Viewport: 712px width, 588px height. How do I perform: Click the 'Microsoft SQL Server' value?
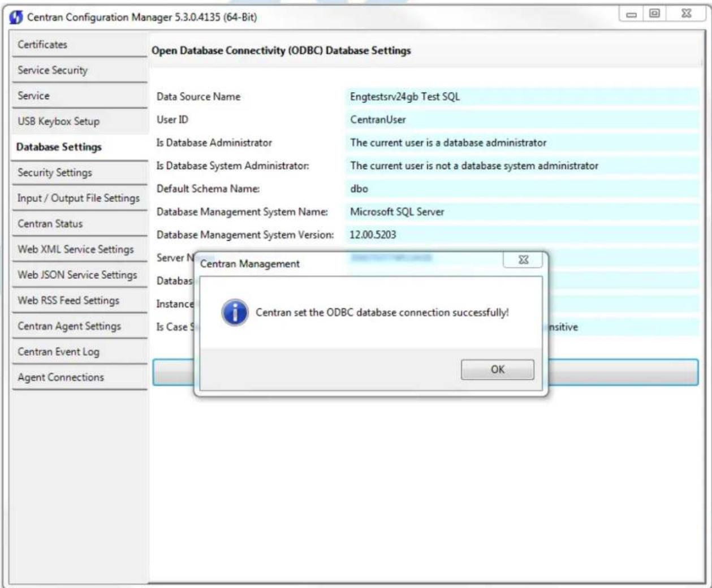tap(397, 212)
